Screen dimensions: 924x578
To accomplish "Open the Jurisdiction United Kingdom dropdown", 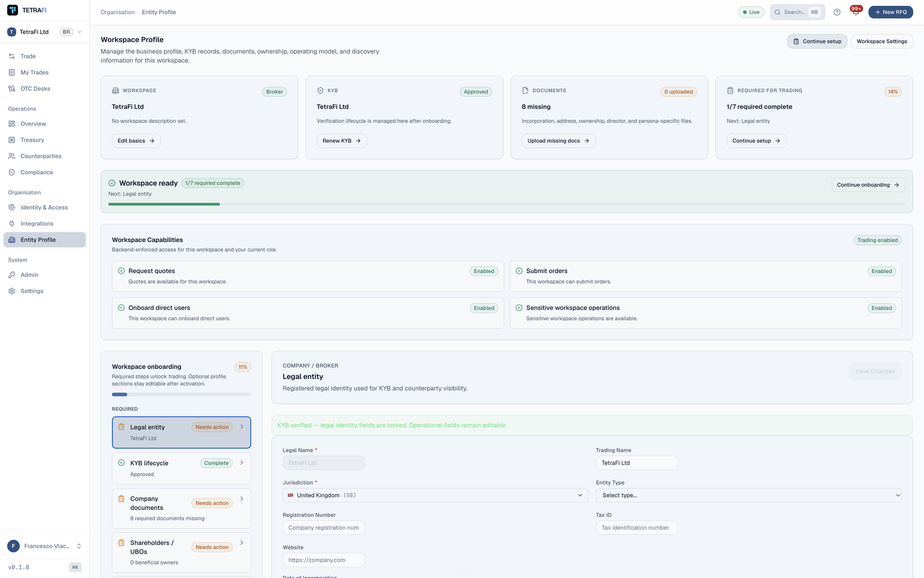I will (x=435, y=495).
